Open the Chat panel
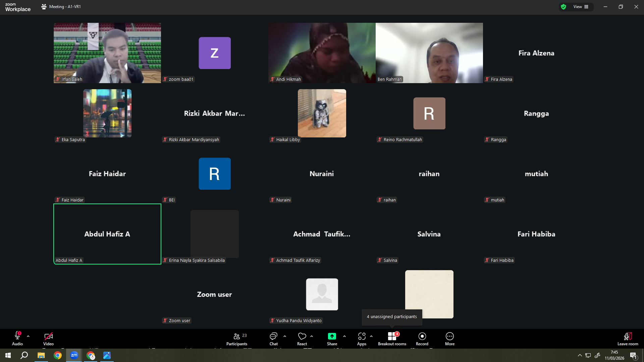644x362 pixels. tap(274, 339)
